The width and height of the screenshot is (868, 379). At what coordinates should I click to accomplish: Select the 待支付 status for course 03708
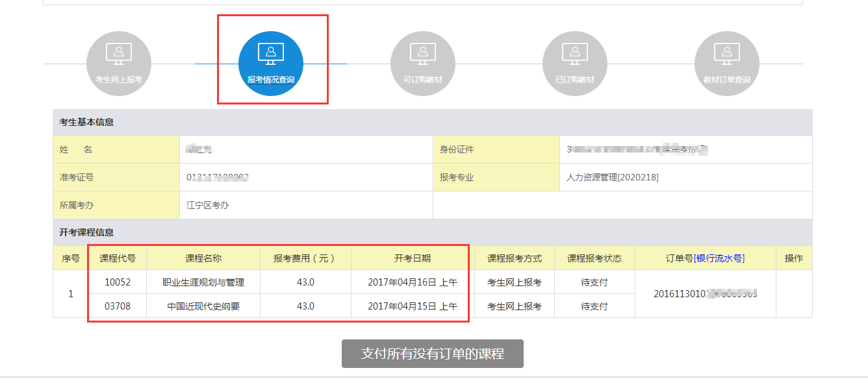coord(594,306)
